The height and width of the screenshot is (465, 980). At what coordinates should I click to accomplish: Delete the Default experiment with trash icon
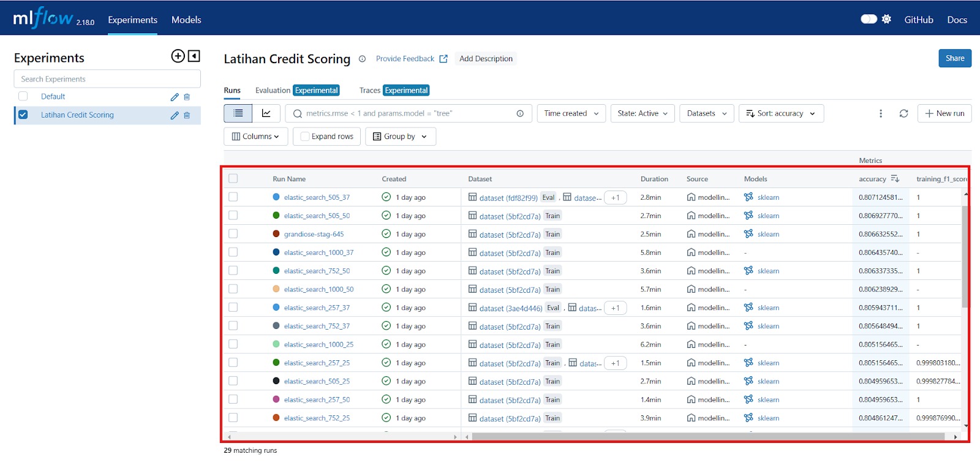click(x=187, y=97)
